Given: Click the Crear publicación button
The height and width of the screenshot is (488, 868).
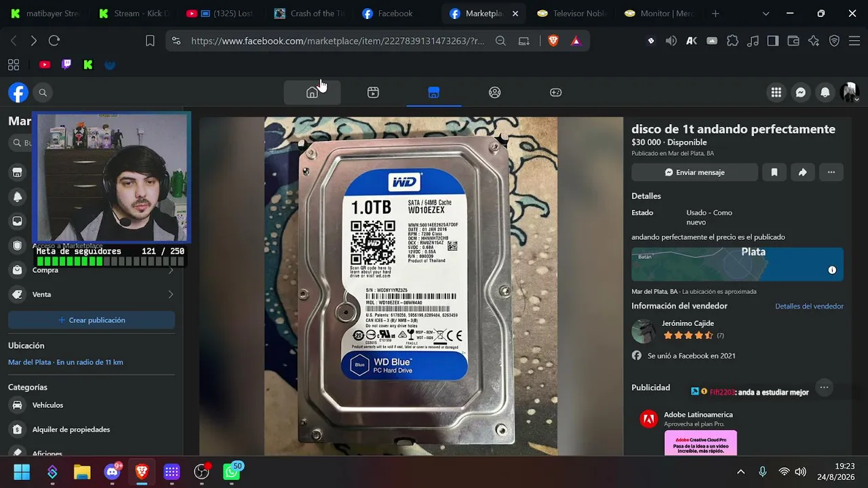Looking at the screenshot, I should [92, 320].
